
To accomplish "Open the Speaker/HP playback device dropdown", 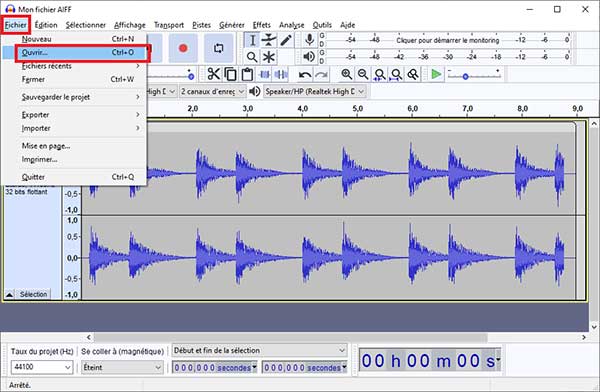I will click(314, 91).
